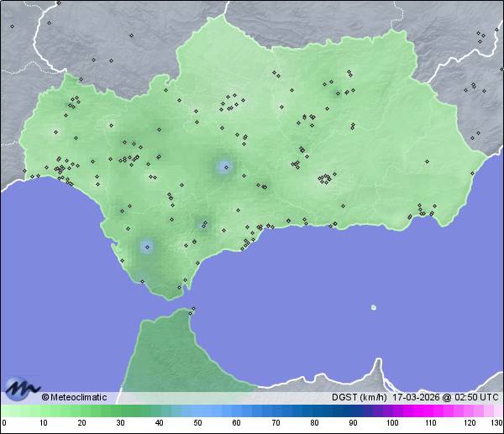Click the DGST (km/h) label

click(x=354, y=397)
